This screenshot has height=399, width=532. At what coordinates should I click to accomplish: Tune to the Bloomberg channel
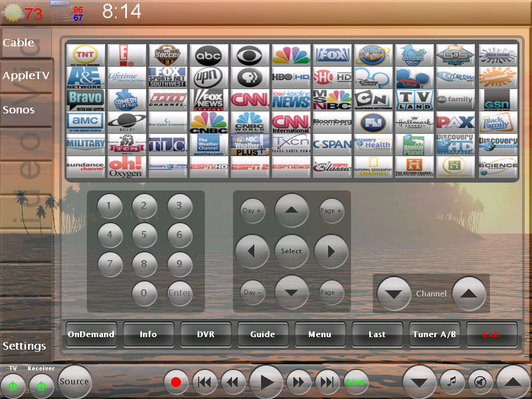click(x=332, y=122)
